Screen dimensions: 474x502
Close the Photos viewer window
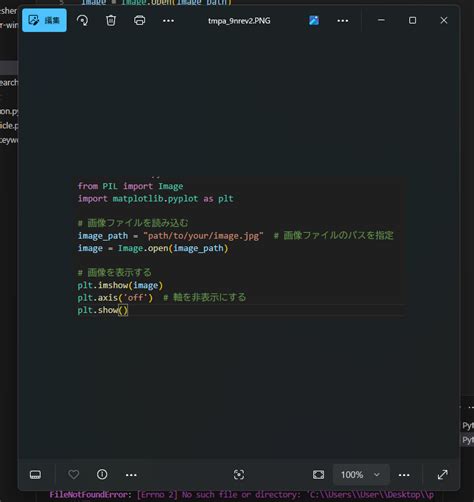(x=444, y=20)
